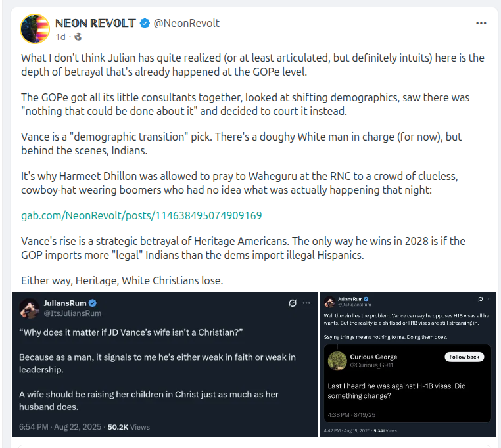Click JuliansRum's verified badge in the left screenshot
501x448 pixels.
[x=93, y=303]
